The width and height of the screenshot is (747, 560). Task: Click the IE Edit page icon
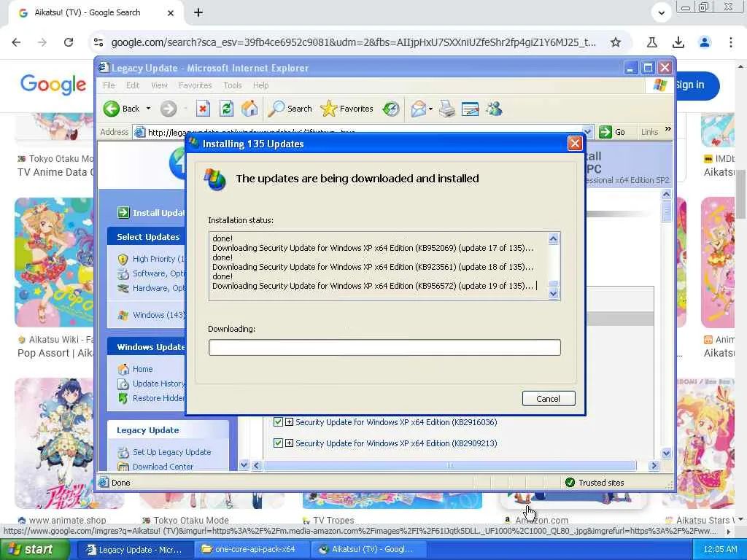coord(470,109)
